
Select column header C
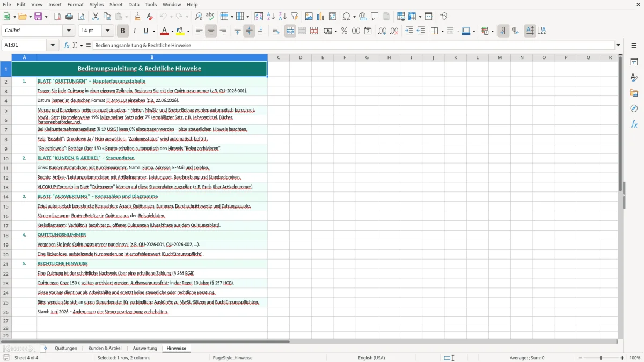pyautogui.click(x=279, y=57)
